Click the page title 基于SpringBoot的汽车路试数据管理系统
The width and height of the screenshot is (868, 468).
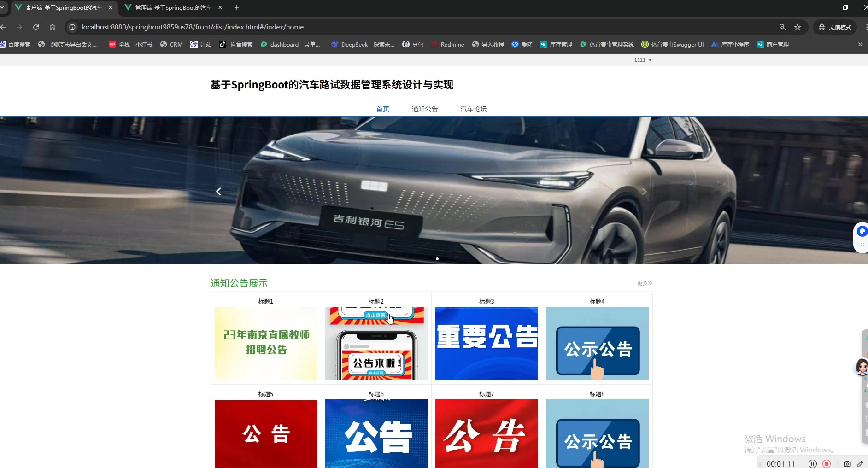tap(332, 85)
